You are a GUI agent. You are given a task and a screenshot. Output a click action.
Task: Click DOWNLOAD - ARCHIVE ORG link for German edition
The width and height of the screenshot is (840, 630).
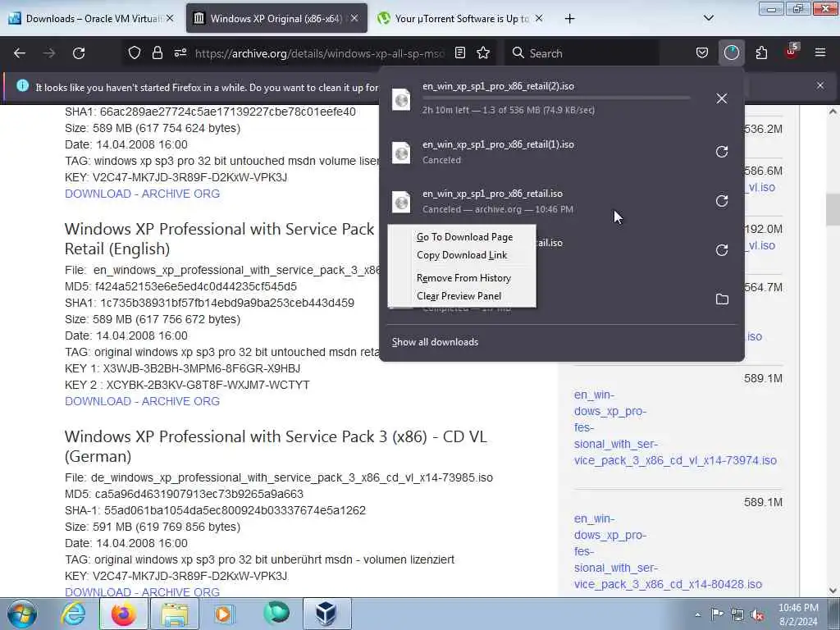[142, 592]
